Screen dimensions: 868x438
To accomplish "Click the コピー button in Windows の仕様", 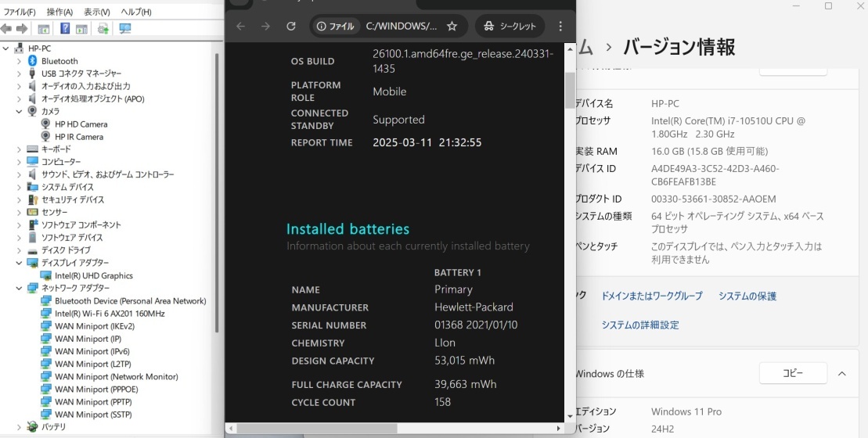I will click(793, 373).
